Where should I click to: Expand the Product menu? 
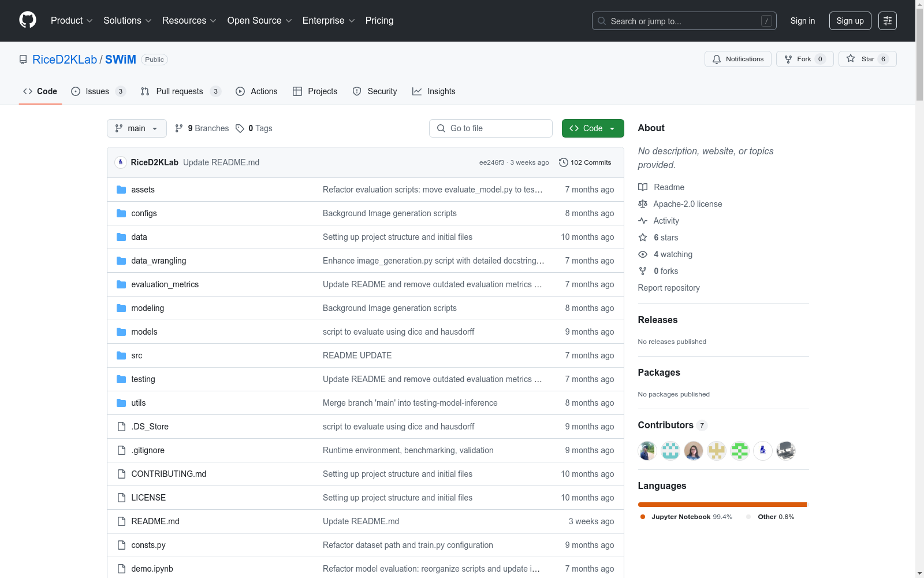(x=72, y=21)
